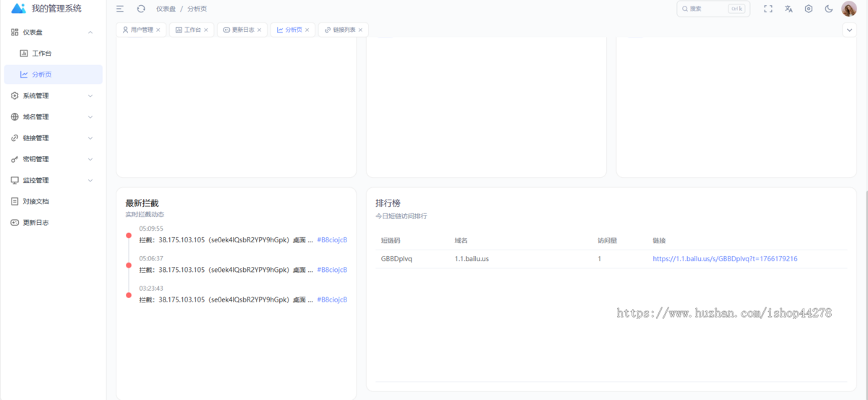Close the 更新日志 tab
This screenshot has width=868, height=400.
pos(260,30)
